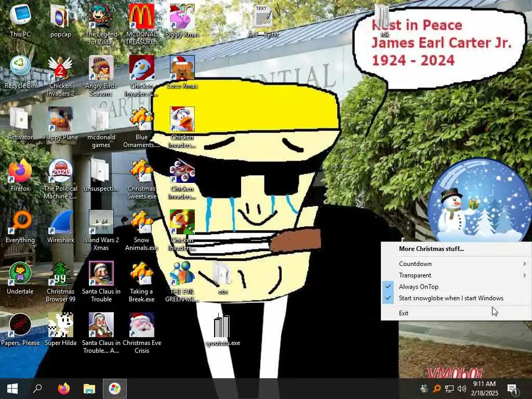This screenshot has width=532, height=399.
Task: Launch Firefox from the taskbar
Action: click(x=63, y=389)
